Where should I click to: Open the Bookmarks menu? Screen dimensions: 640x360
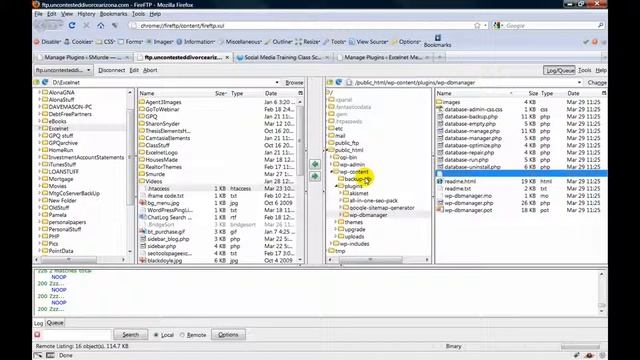pyautogui.click(x=113, y=14)
